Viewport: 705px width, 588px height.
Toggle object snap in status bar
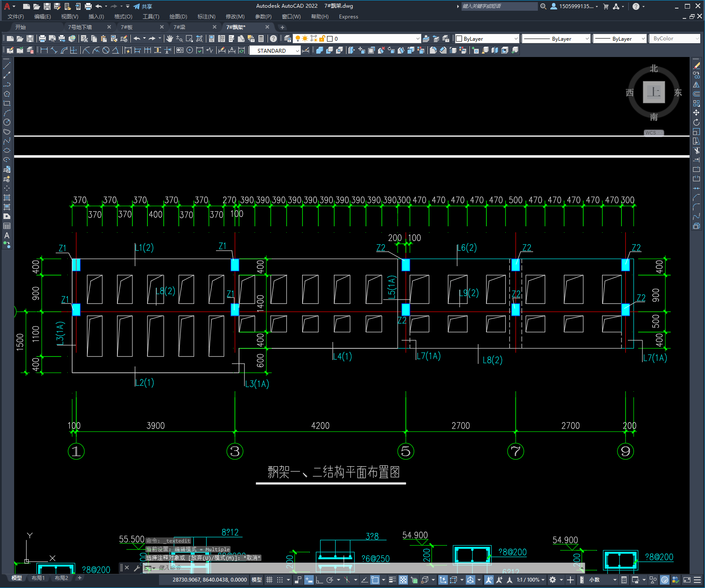coord(375,580)
